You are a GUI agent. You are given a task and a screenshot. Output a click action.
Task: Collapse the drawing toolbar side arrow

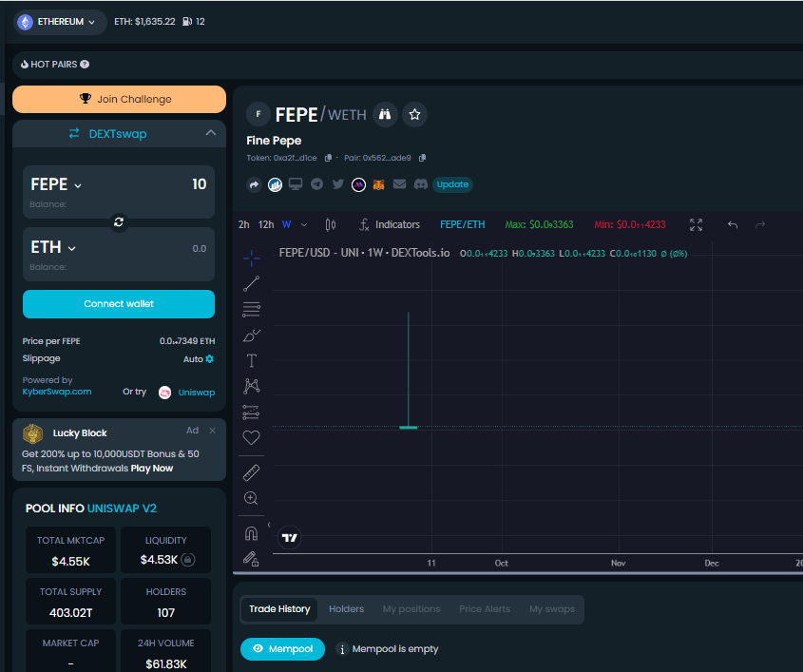(269, 525)
